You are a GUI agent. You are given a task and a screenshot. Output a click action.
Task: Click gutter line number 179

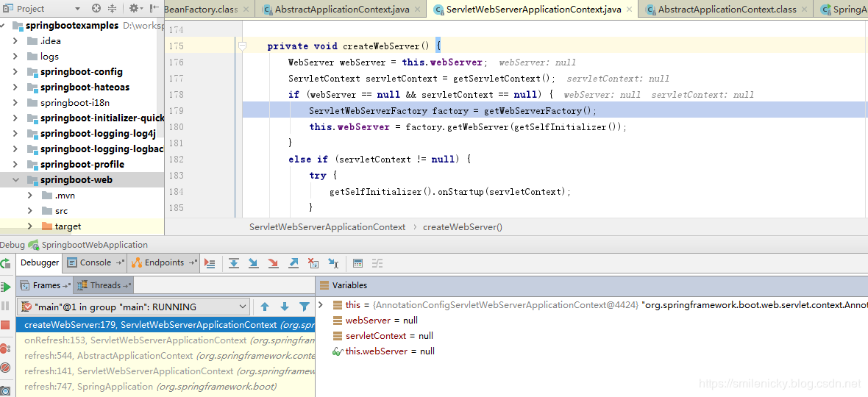pos(176,110)
